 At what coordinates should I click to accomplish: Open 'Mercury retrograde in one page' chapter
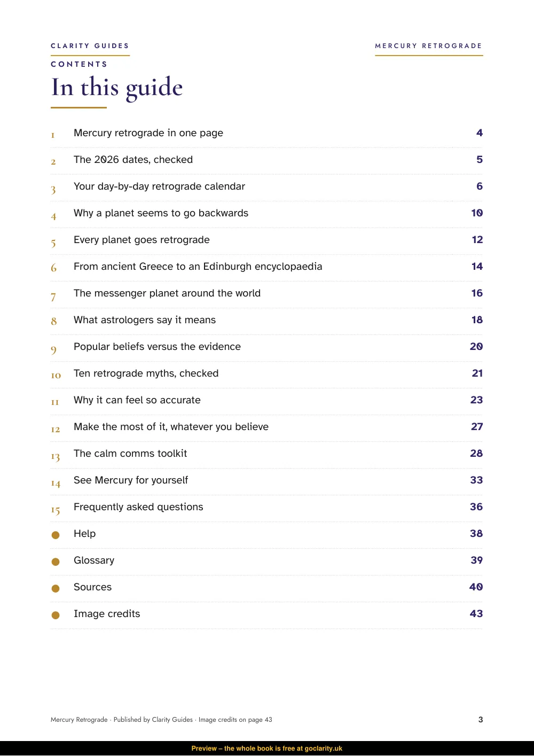(148, 133)
